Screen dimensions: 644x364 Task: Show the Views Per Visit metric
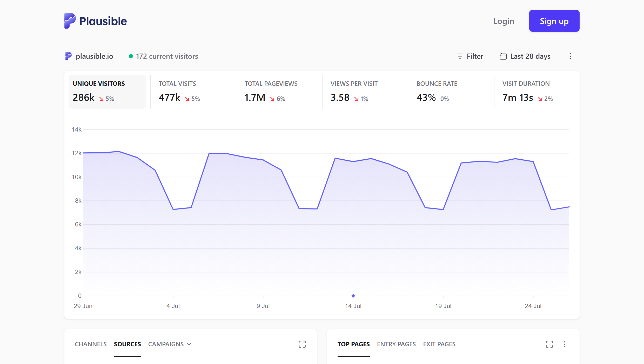coord(365,92)
